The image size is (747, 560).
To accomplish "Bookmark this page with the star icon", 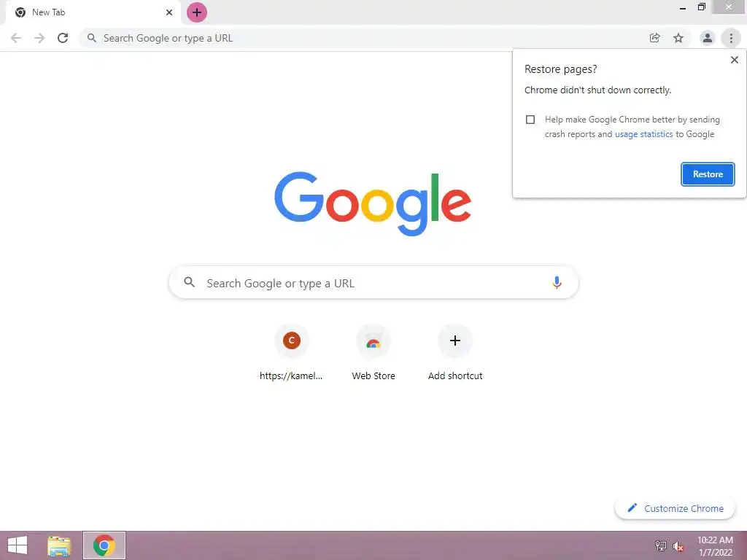I will tap(678, 38).
